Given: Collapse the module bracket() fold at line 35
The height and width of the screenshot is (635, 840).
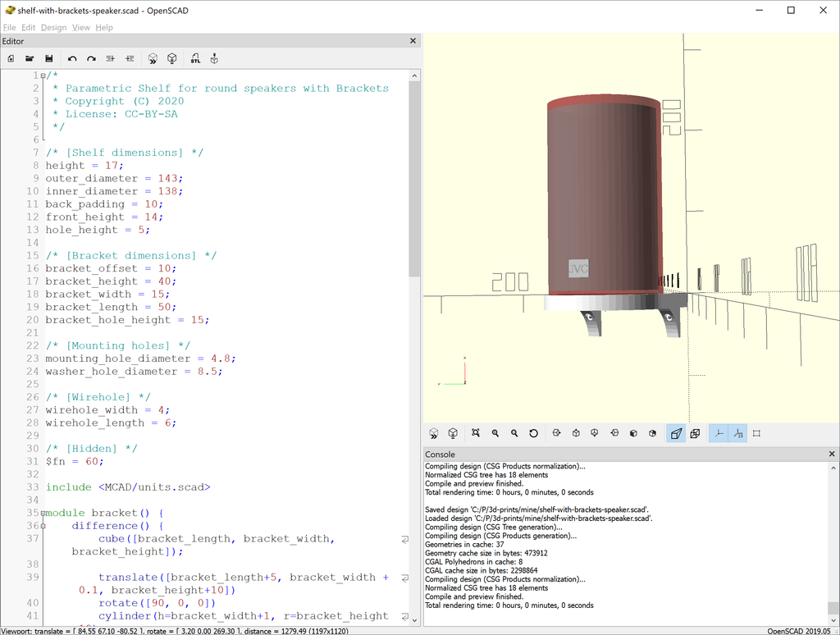Looking at the screenshot, I should pyautogui.click(x=43, y=514).
